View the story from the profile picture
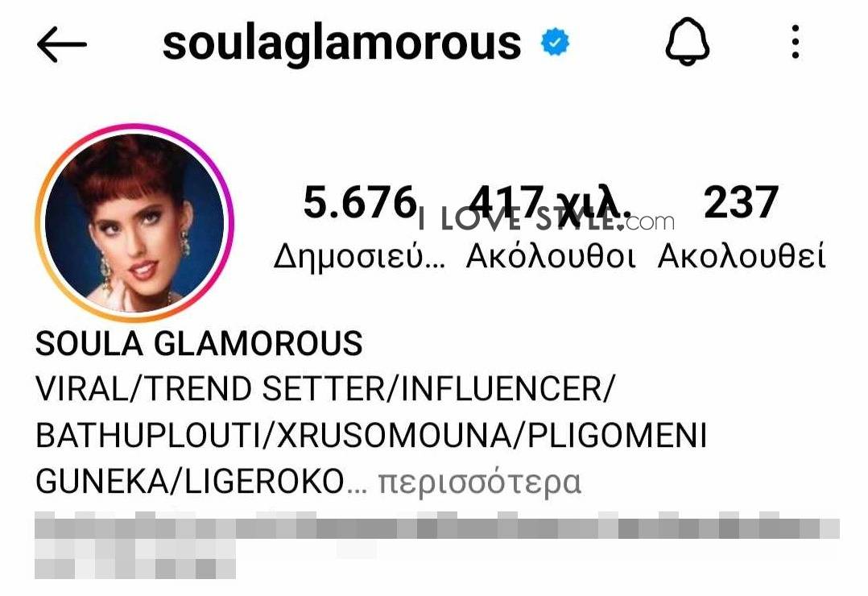 (x=134, y=222)
